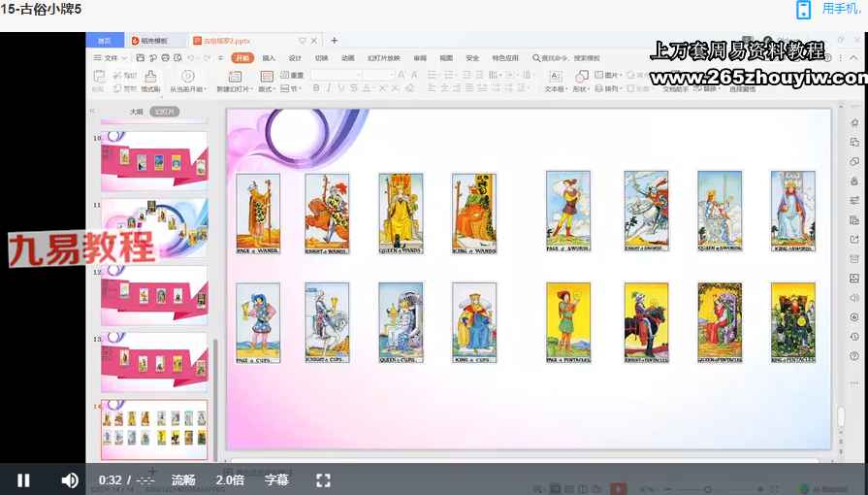Screen dimensions: 868x495
Task: Select slide 13 thumbnail
Action: point(154,362)
